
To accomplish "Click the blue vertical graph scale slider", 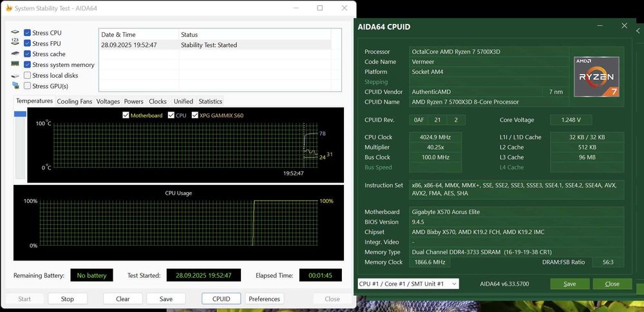I will tap(20, 114).
